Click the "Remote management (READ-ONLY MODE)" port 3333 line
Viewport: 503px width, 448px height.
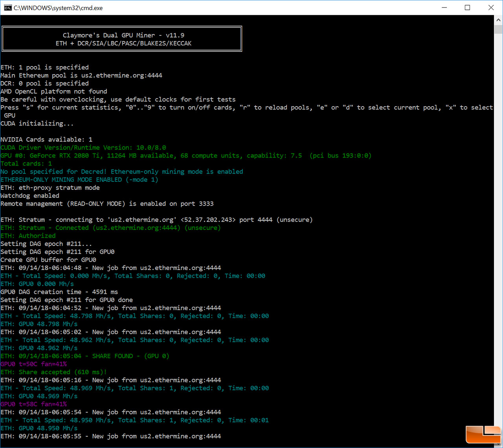tap(107, 204)
